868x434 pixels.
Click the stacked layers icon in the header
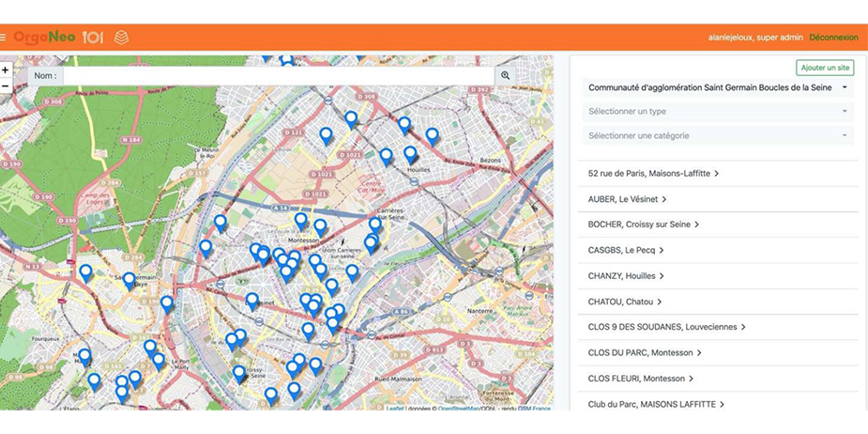[121, 38]
